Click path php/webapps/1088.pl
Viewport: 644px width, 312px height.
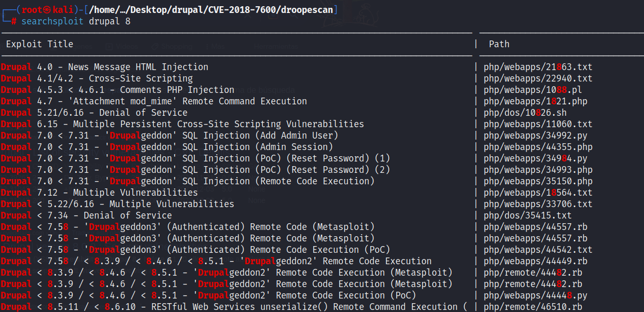pyautogui.click(x=533, y=90)
